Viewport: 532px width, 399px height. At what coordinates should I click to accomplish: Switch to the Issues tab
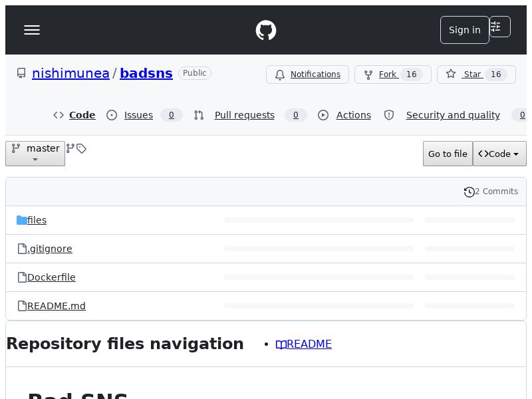[138, 115]
